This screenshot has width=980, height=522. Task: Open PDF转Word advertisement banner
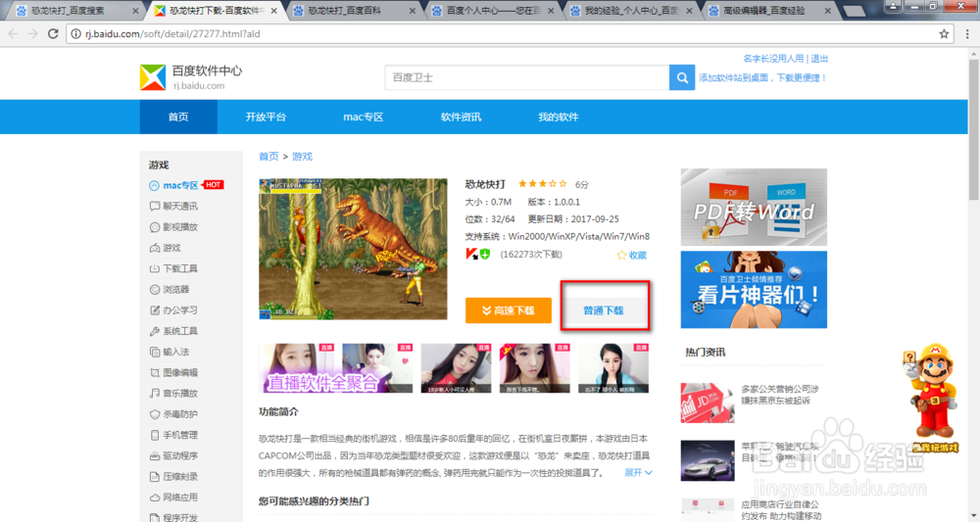pos(754,207)
